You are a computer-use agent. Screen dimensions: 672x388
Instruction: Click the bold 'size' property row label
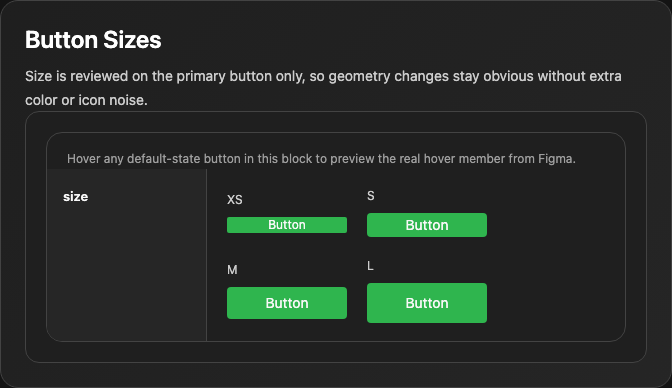point(75,196)
